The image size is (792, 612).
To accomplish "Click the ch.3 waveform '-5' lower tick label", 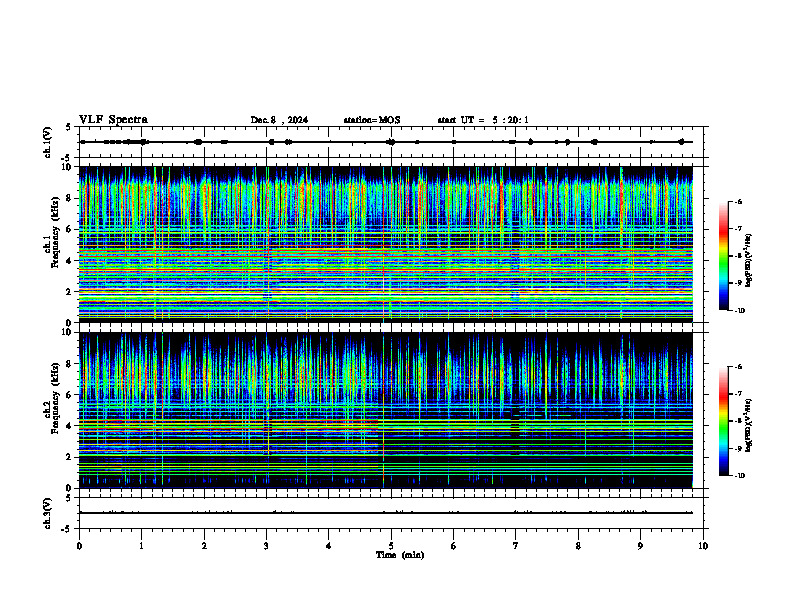I will [67, 529].
